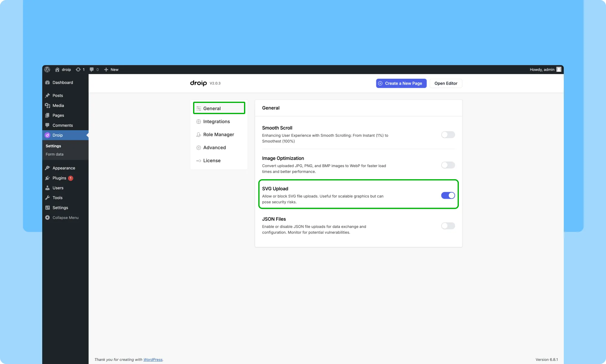Click the Advanced gear icon
Image resolution: width=606 pixels, height=364 pixels.
[x=199, y=148]
